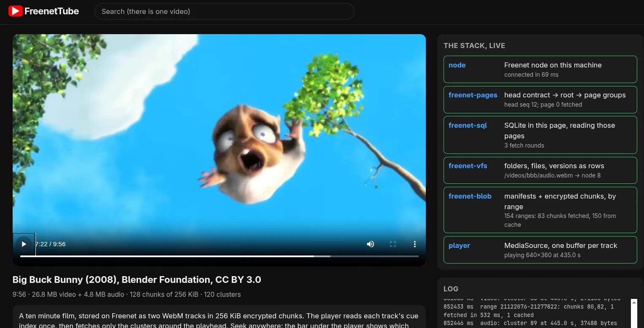Click "folders, files, versions as rows" text

(554, 166)
